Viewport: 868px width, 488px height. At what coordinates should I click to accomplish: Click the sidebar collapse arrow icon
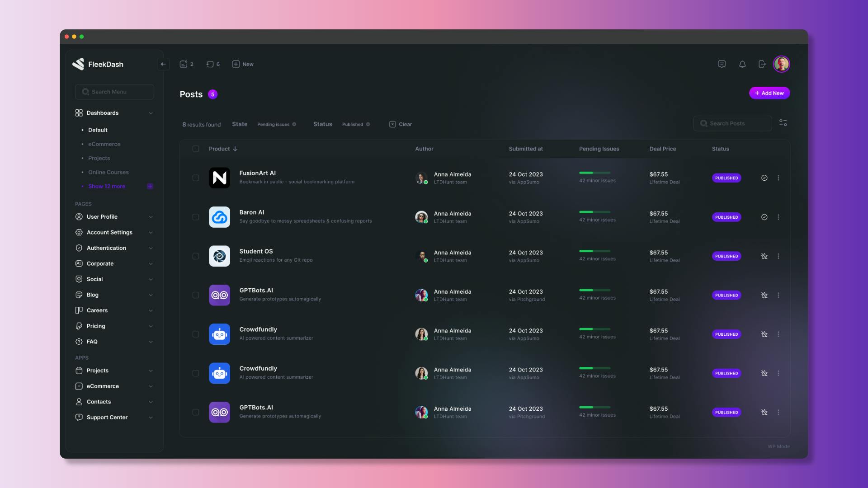163,64
